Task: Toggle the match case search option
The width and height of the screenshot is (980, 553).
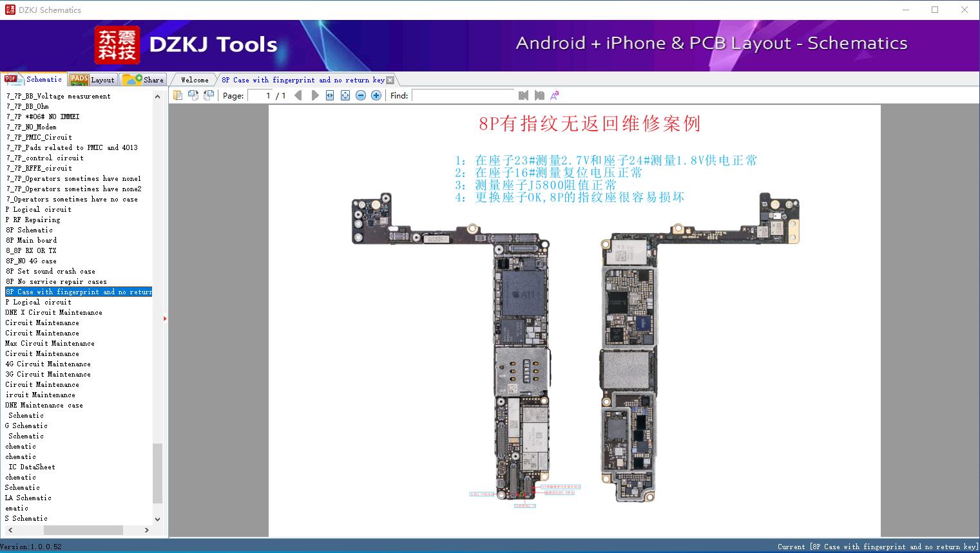Action: tap(555, 95)
